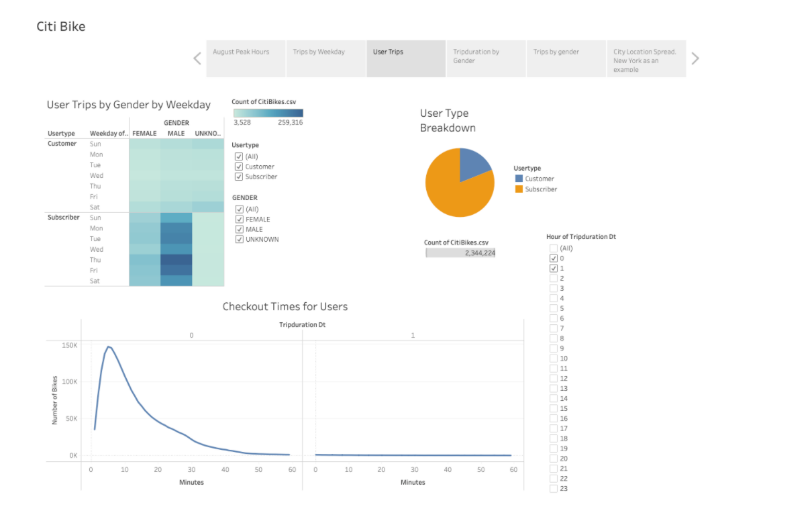Click the flat line in hour 1 pane

(x=413, y=455)
